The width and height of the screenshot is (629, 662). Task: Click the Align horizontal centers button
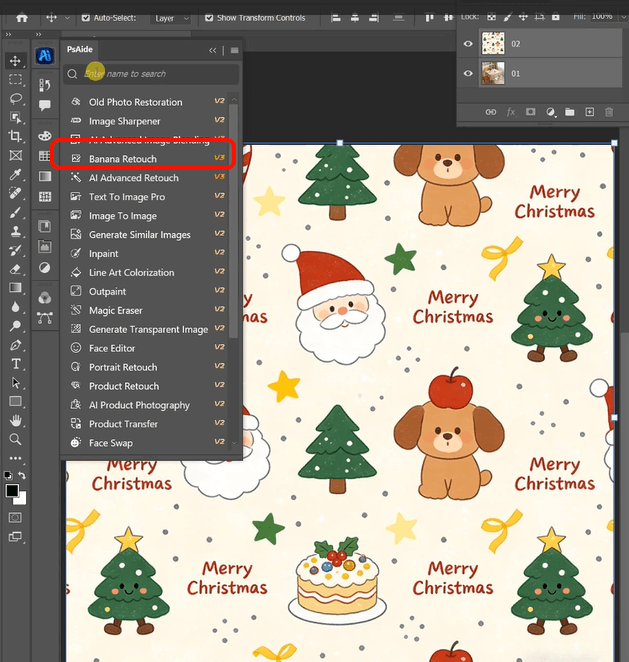coord(355,18)
